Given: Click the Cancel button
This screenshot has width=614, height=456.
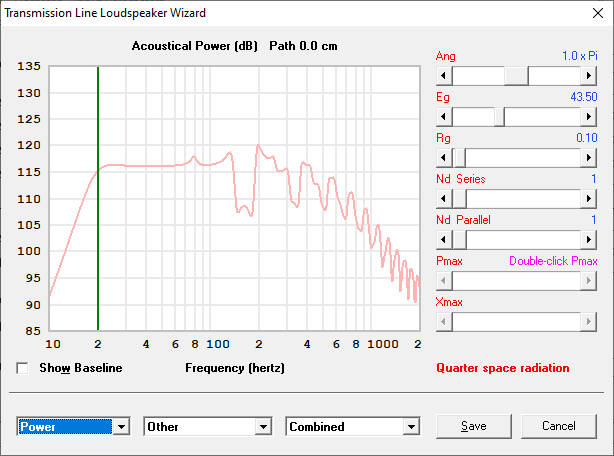Looking at the screenshot, I should pos(559,426).
